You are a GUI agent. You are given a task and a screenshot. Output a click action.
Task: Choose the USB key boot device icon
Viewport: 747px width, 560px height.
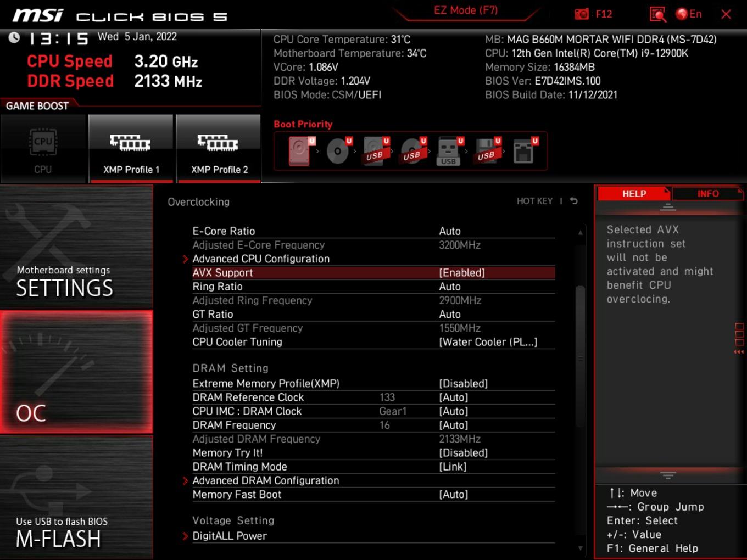[x=450, y=152]
